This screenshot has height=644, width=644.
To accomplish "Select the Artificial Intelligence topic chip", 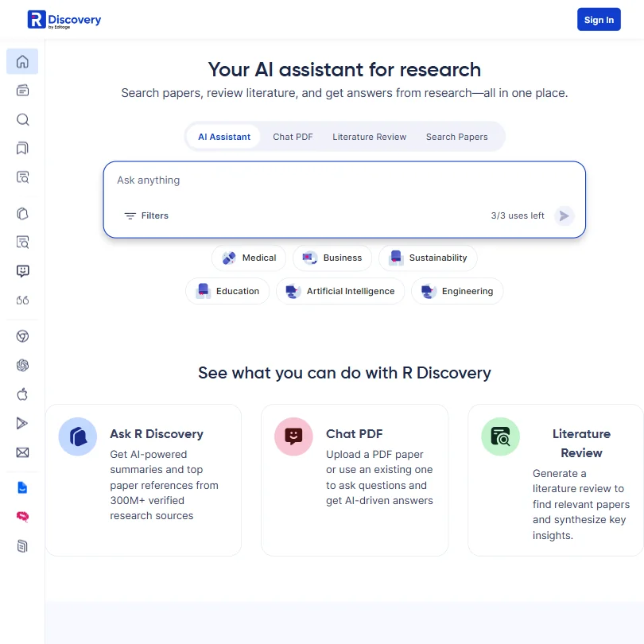I will 340,291.
